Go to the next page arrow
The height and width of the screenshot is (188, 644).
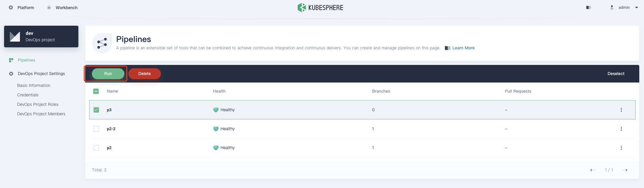coord(625,170)
